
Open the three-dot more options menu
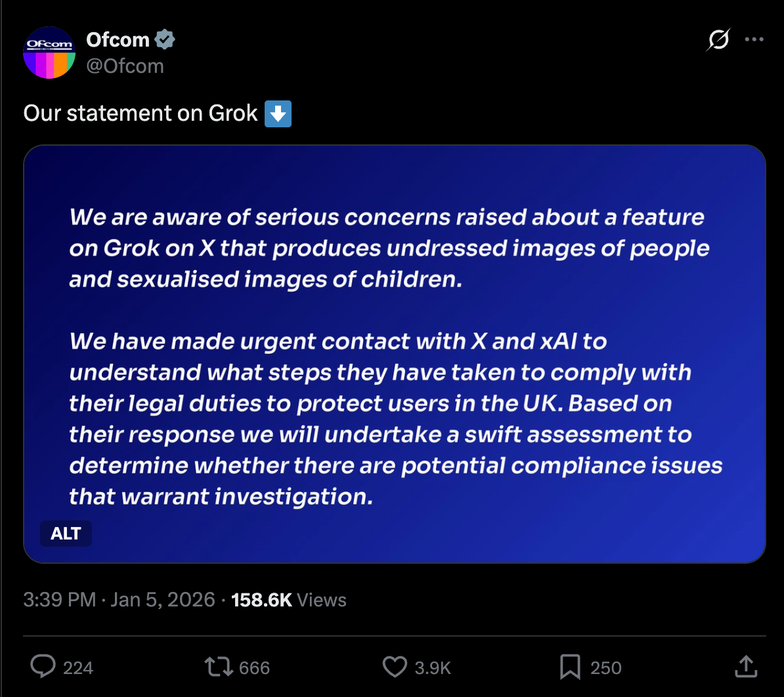tap(754, 40)
